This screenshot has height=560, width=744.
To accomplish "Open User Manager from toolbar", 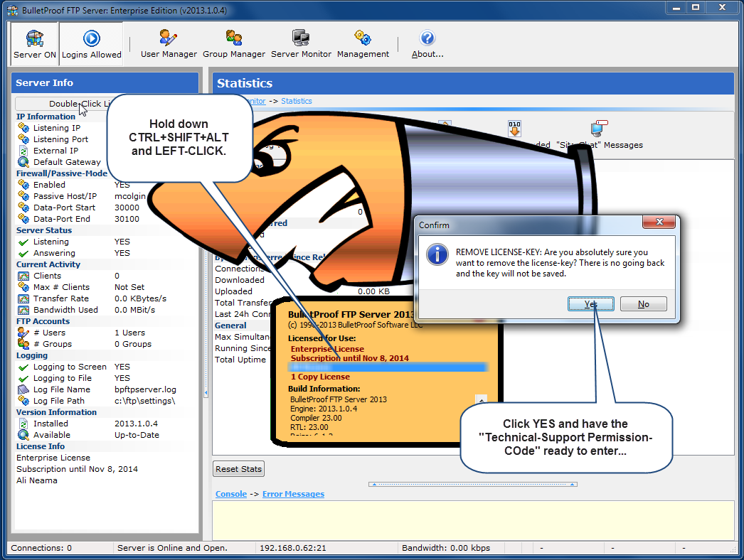I will pos(169,44).
